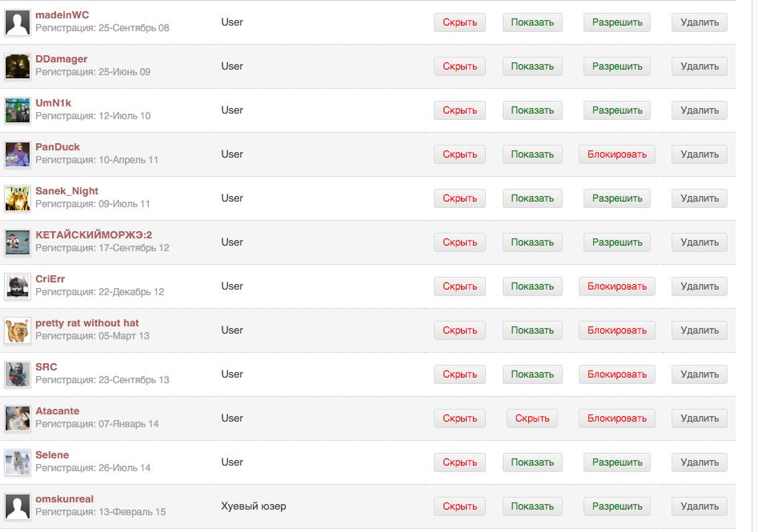Open DDamager's avatar image
The image size is (758, 532).
(18, 66)
